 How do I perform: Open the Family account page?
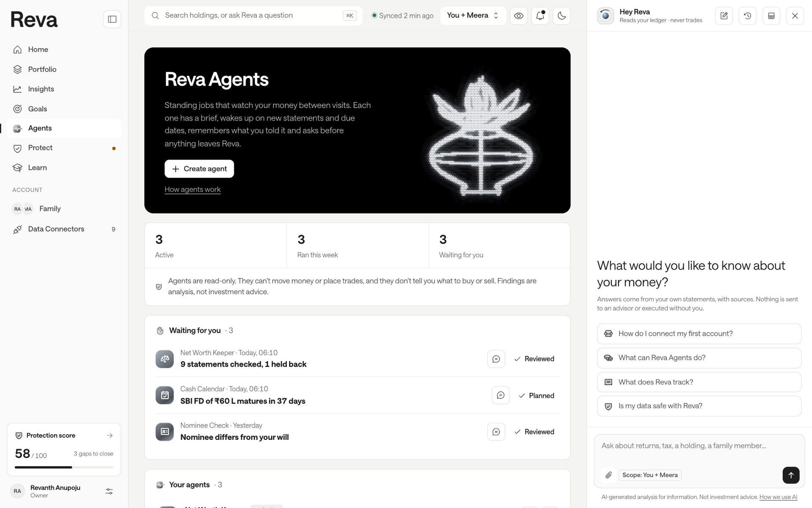64,209
